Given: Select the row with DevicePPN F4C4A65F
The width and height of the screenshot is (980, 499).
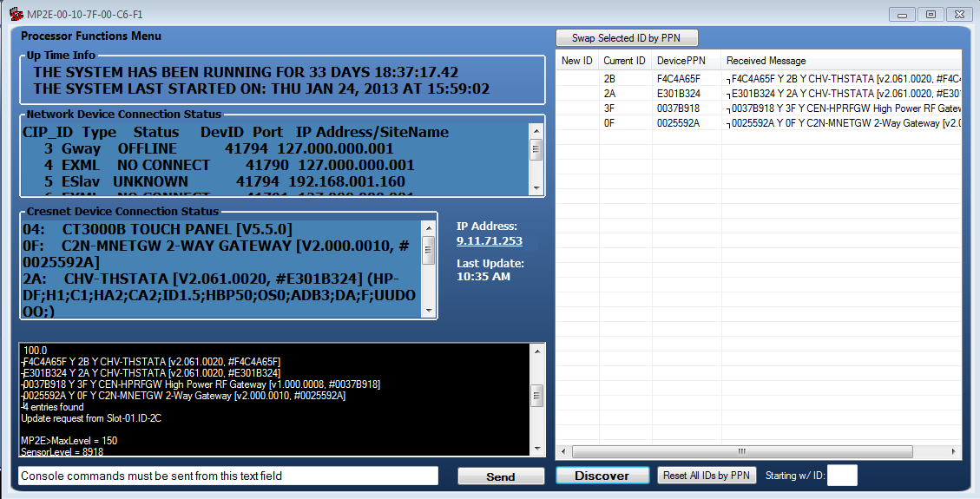Looking at the screenshot, I should coord(759,79).
